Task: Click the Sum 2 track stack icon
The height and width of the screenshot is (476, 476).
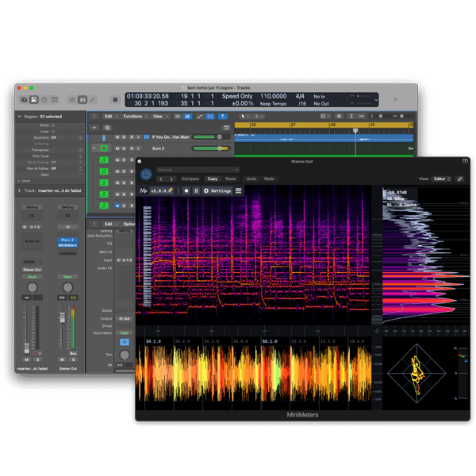Action: pyautogui.click(x=104, y=148)
